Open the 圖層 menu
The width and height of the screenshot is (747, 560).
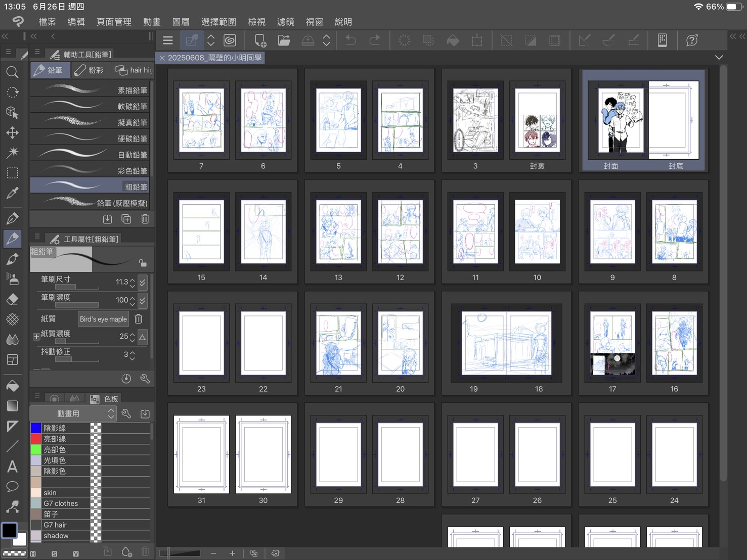click(x=181, y=22)
